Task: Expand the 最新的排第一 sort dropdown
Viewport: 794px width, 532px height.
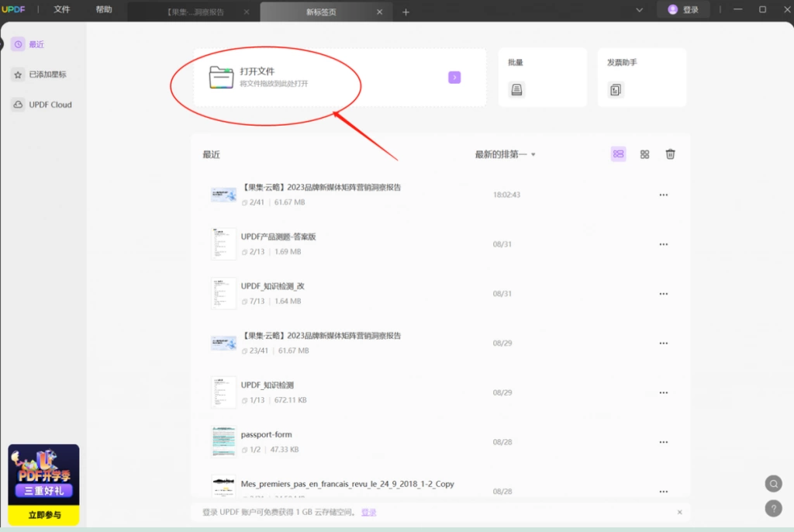Action: (505, 154)
